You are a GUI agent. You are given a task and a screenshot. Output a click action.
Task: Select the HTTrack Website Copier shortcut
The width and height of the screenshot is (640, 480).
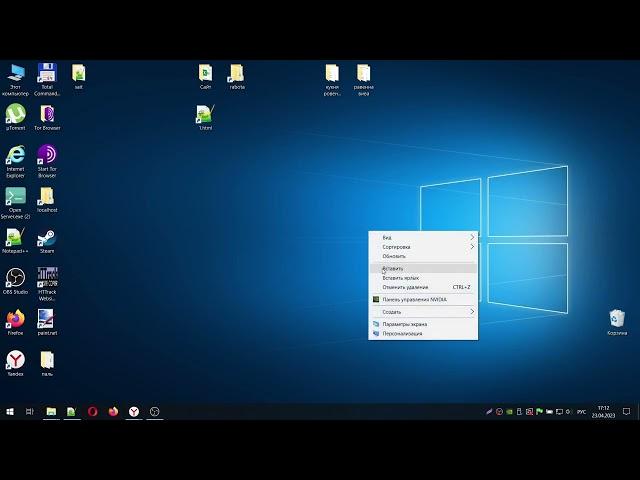47,284
